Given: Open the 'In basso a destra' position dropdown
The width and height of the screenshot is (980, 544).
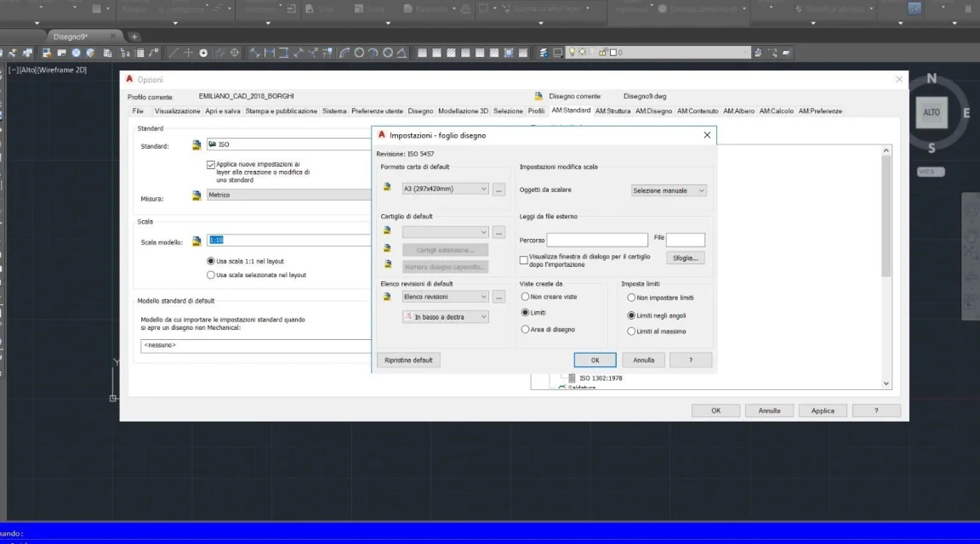Looking at the screenshot, I should (x=445, y=317).
